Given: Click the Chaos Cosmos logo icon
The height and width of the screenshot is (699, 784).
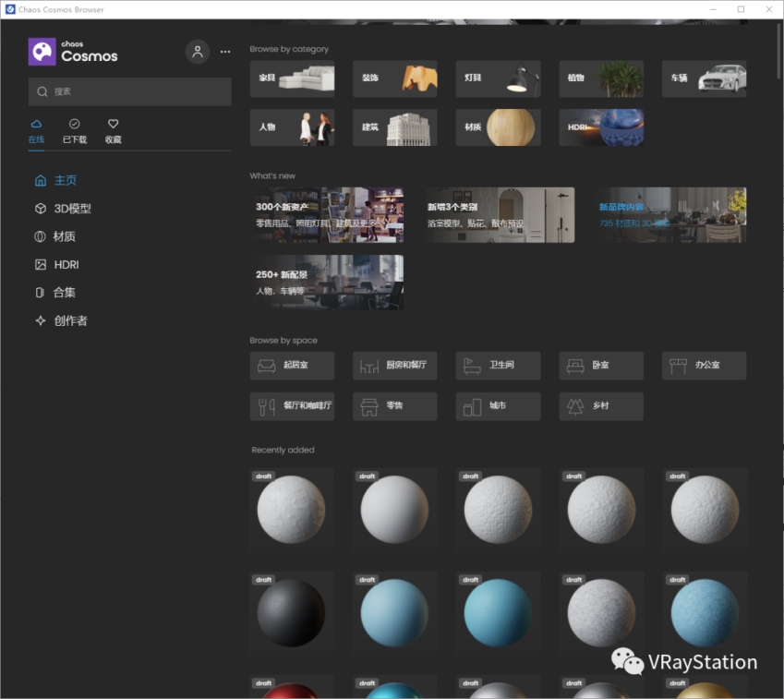Looking at the screenshot, I should point(42,52).
